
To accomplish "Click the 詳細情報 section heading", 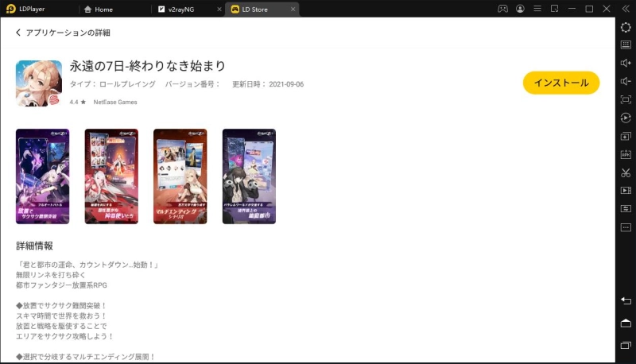I will tap(34, 246).
